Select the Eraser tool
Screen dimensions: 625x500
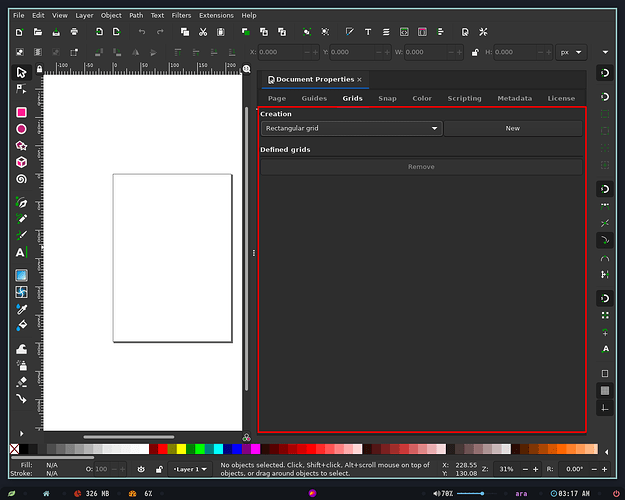coord(22,382)
